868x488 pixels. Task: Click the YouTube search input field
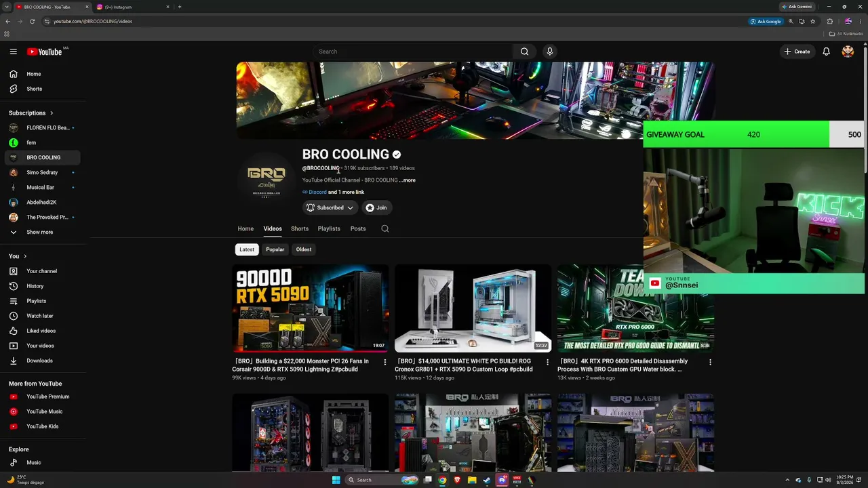click(x=413, y=52)
